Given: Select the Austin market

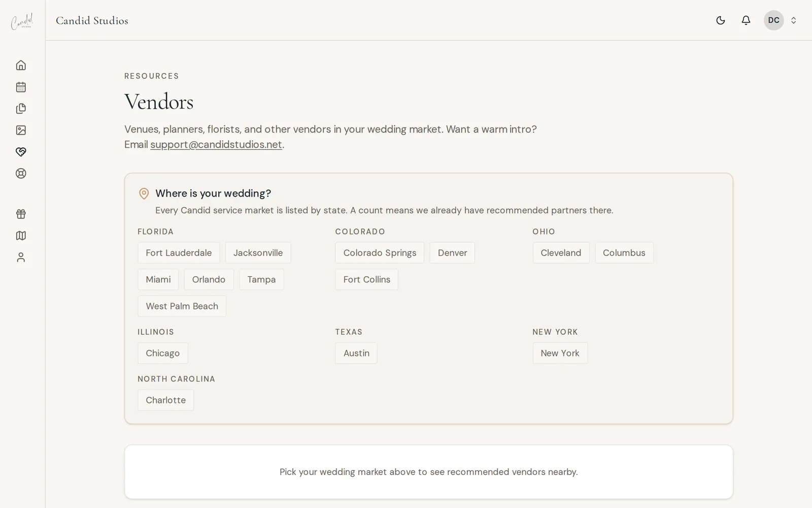Looking at the screenshot, I should 356,353.
